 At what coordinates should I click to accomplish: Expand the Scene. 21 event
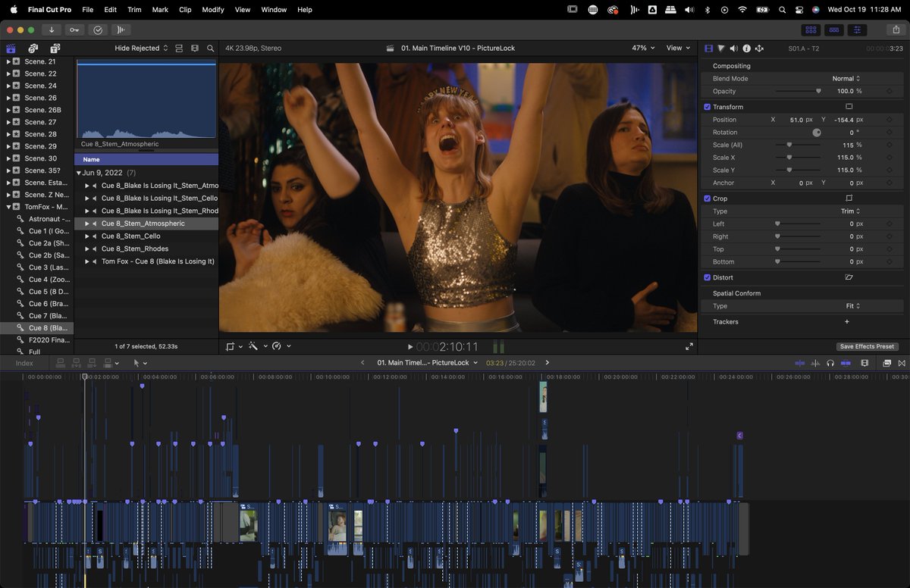8,61
